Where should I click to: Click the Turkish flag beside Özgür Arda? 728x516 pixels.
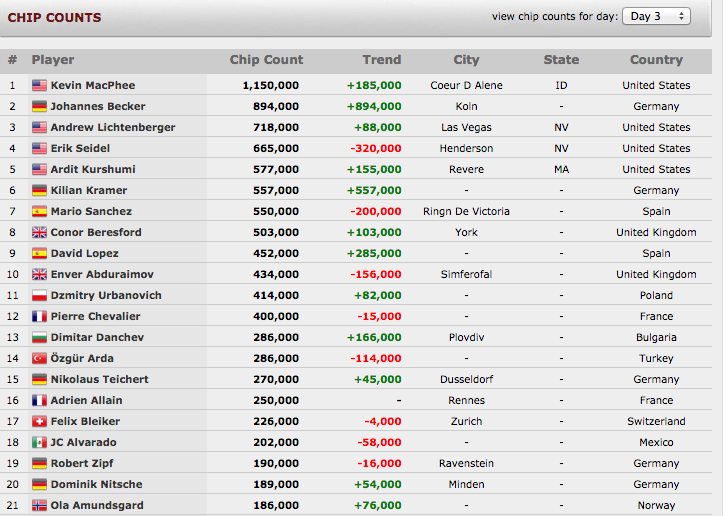pyautogui.click(x=39, y=358)
